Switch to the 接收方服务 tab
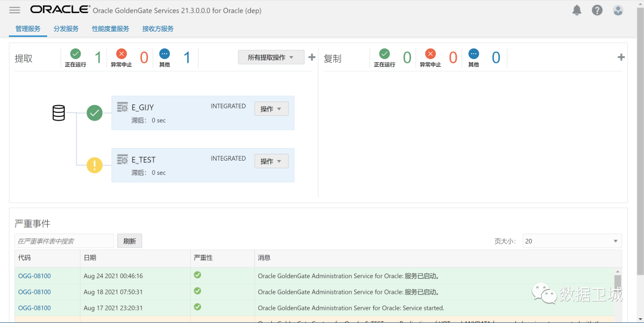 [158, 29]
